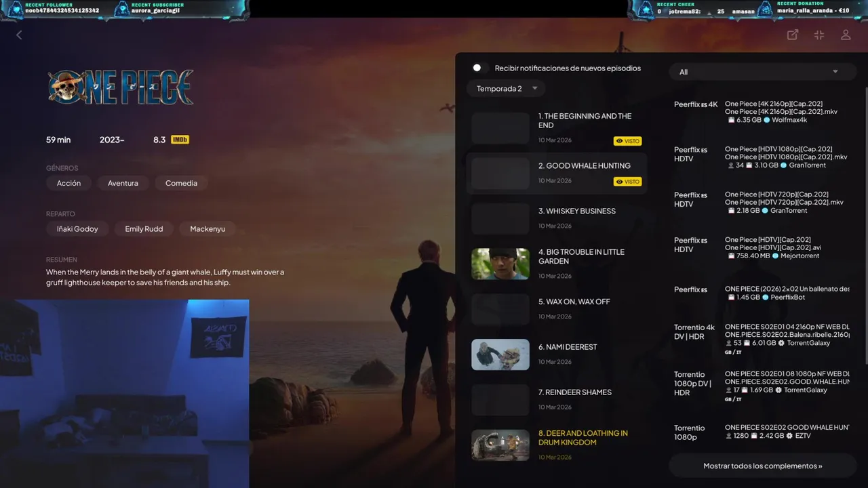The image size is (868, 488).
Task: Select episode 3 Whiskey Business
Action: (556, 218)
